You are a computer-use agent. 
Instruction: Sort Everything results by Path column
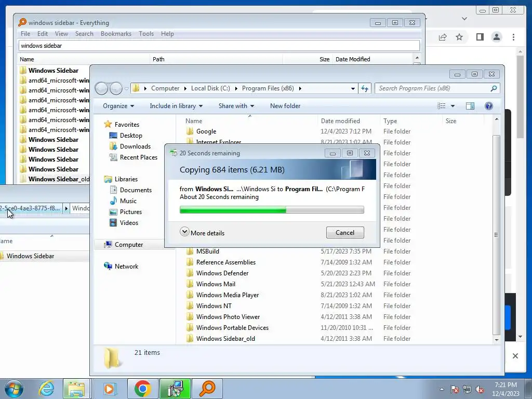click(x=216, y=59)
